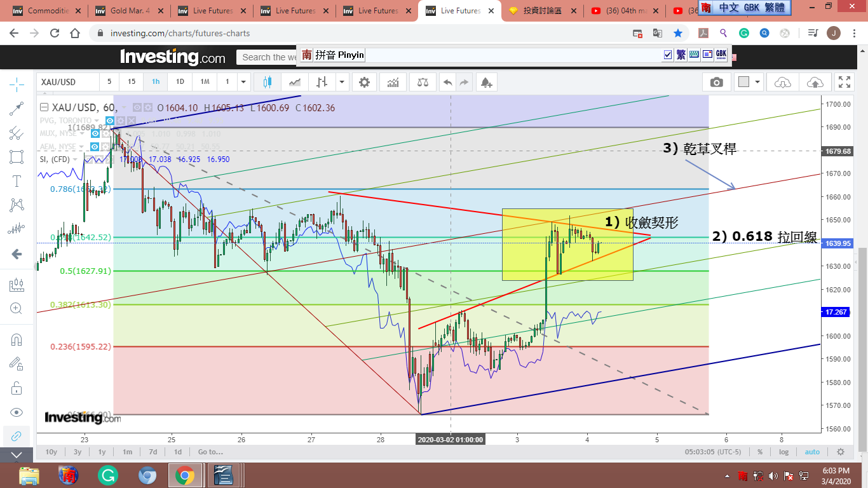Open AEM, NYSE legend dropdown

tap(82, 147)
